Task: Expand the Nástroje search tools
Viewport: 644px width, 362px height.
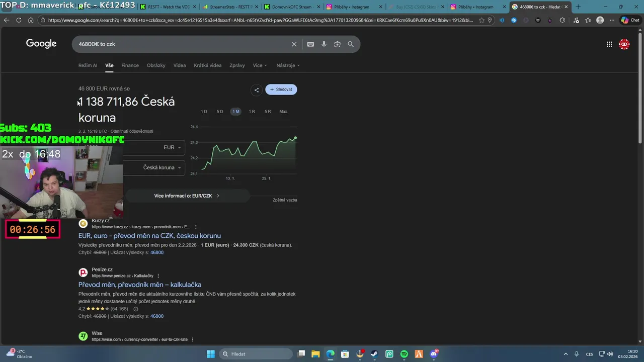Action: [288, 65]
